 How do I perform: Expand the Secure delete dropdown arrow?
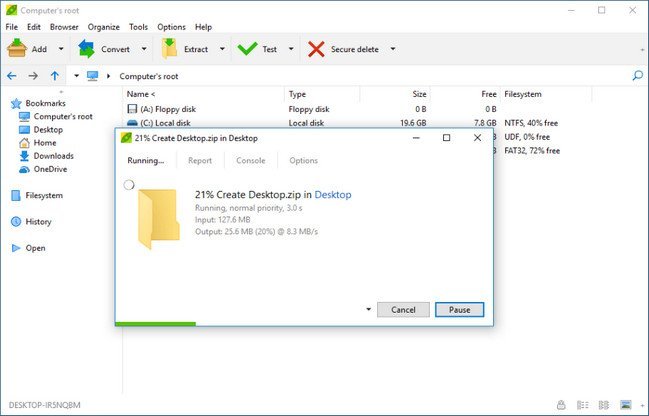[x=393, y=49]
